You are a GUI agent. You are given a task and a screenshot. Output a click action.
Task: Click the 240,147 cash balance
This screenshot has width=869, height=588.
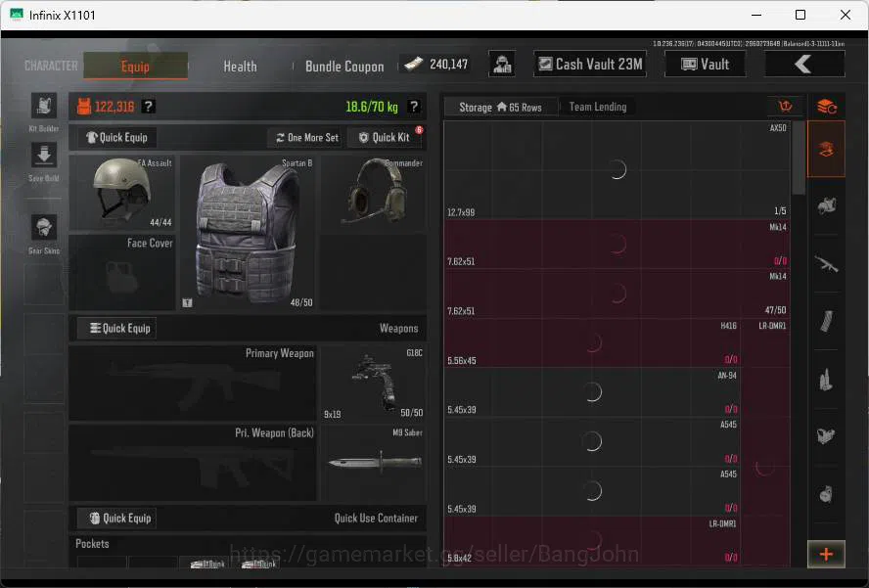(x=436, y=65)
